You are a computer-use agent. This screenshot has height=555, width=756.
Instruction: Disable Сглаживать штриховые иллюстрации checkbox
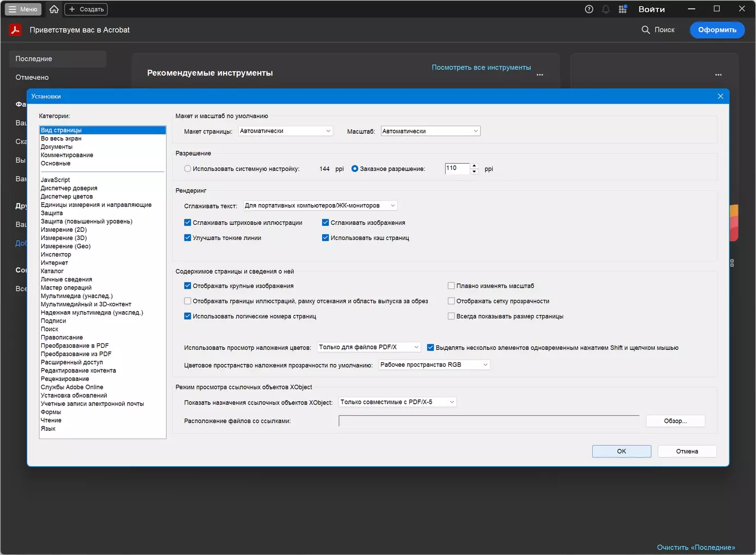pos(188,223)
